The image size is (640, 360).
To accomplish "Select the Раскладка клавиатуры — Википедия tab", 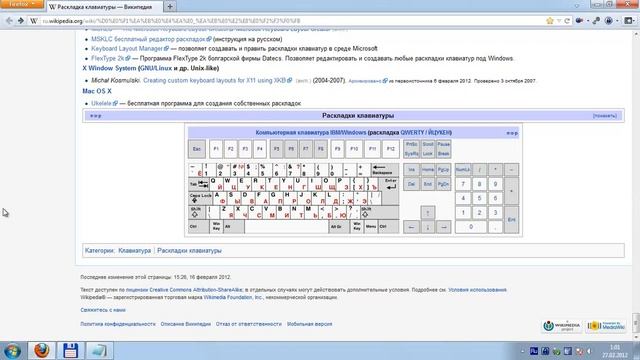I will [x=104, y=7].
